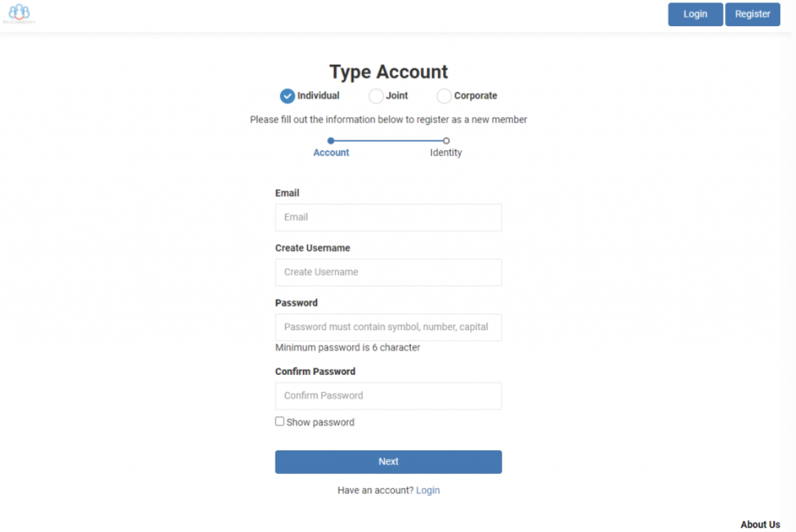796x532 pixels.
Task: Click the blue Next button
Action: coord(388,462)
